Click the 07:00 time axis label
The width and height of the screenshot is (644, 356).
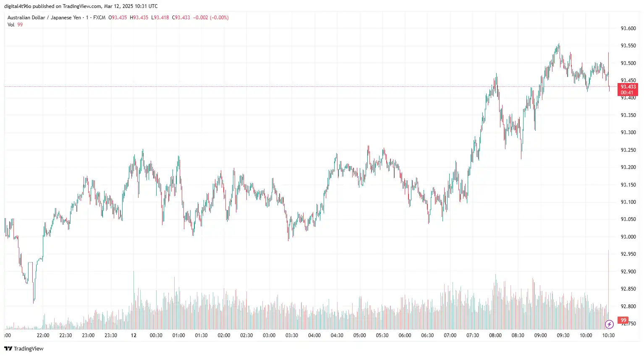click(450, 335)
